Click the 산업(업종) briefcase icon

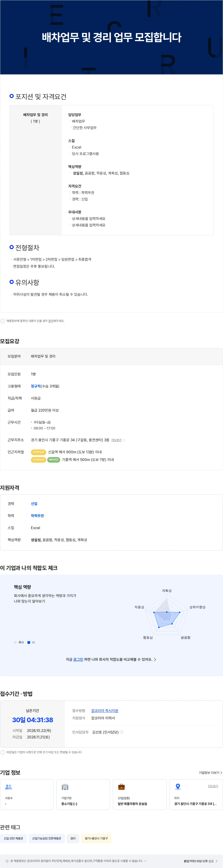121,787
